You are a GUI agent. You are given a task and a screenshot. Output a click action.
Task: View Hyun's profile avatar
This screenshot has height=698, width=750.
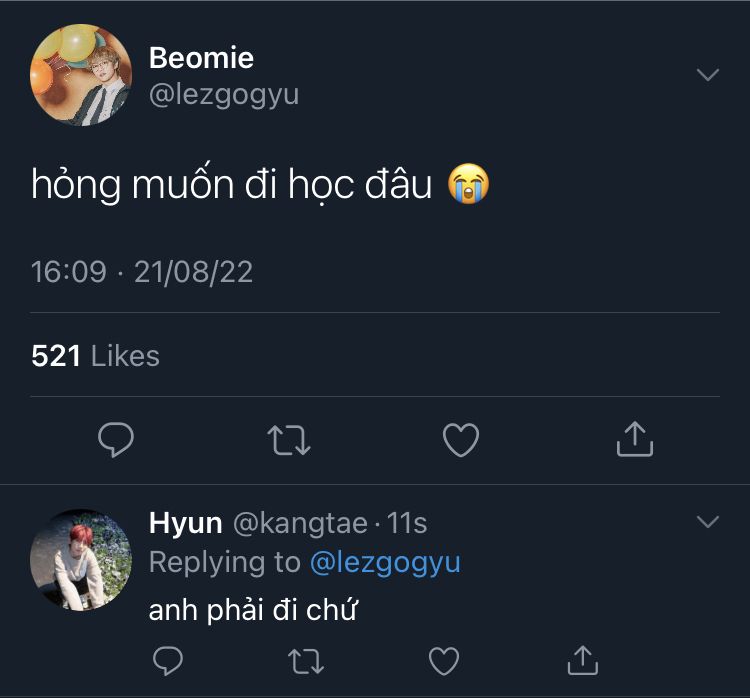[x=81, y=560]
